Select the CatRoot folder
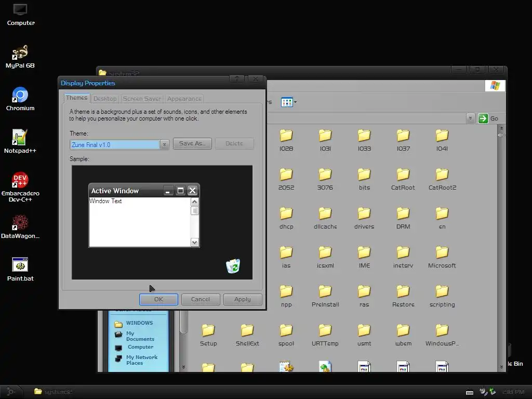Screen dimensions: 532x399 pyautogui.click(x=403, y=179)
